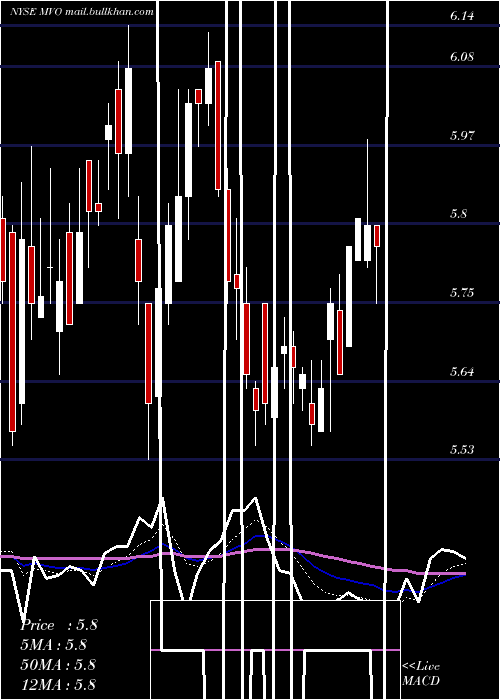Screen dimensions: 500x700
Task: Click the 5.8 price axis label
Action: click(x=458, y=214)
